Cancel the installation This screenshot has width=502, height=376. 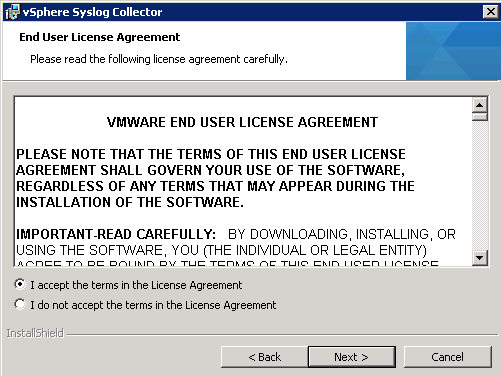point(448,357)
